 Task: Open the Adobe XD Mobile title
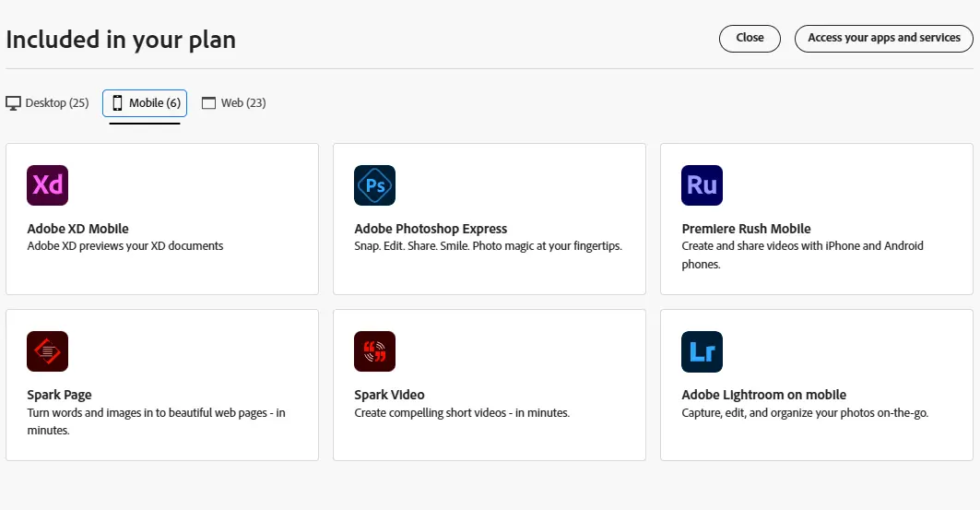pyautogui.click(x=78, y=229)
